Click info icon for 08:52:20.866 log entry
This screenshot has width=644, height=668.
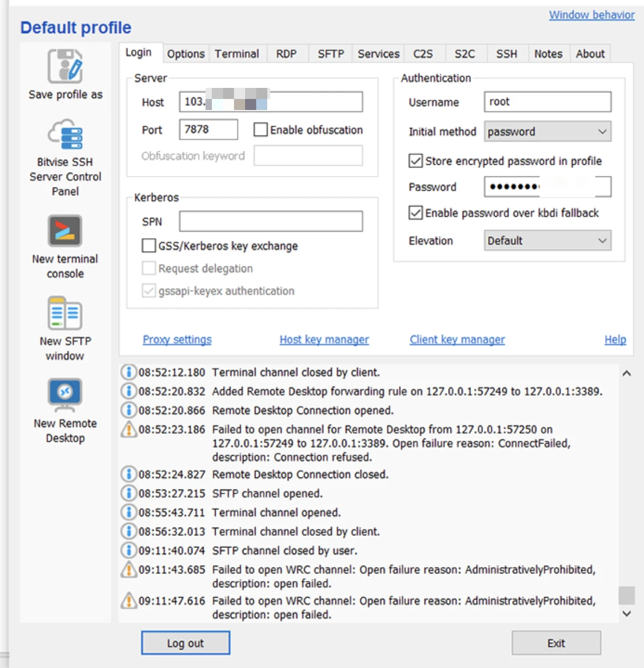[x=128, y=410]
